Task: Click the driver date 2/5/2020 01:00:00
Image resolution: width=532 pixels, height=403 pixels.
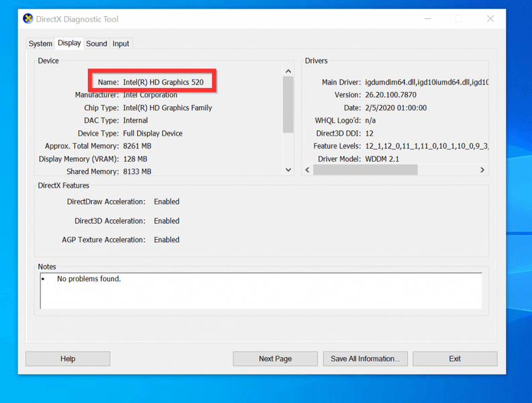Action: tap(396, 108)
